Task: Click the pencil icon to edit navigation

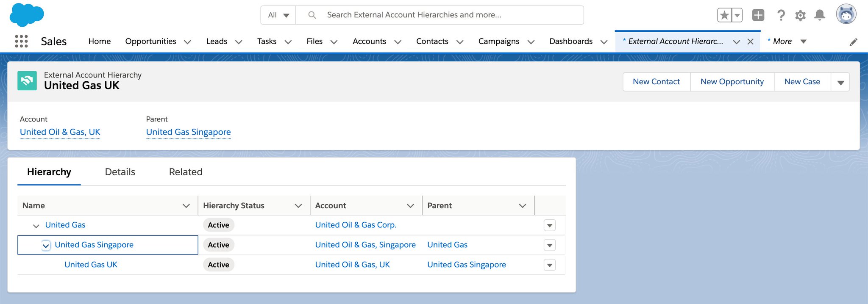Action: coord(854,42)
